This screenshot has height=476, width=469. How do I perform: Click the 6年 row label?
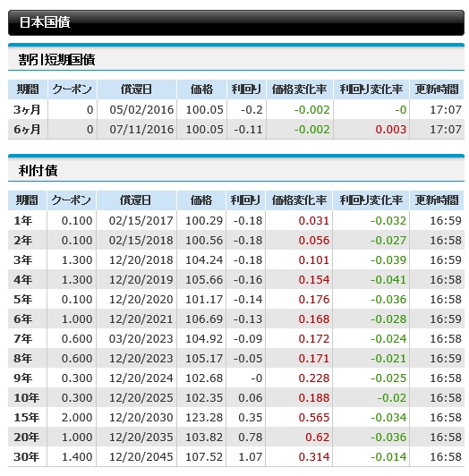(22, 319)
